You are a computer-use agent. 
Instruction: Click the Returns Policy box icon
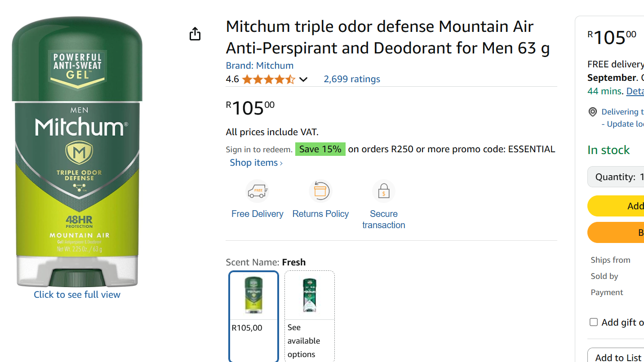pos(320,191)
